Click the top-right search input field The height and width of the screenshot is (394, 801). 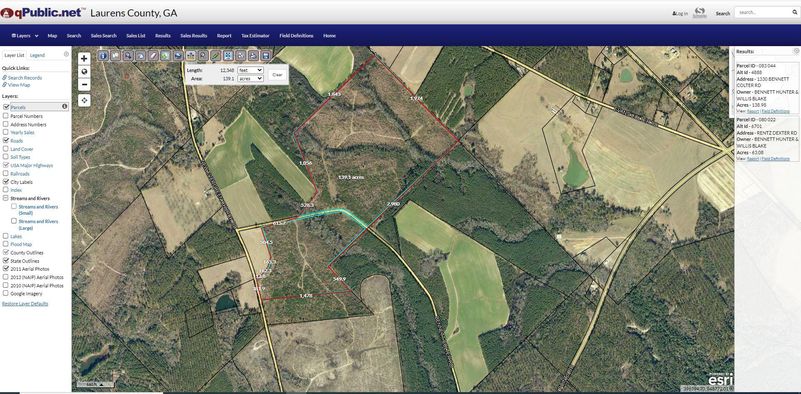tap(764, 13)
